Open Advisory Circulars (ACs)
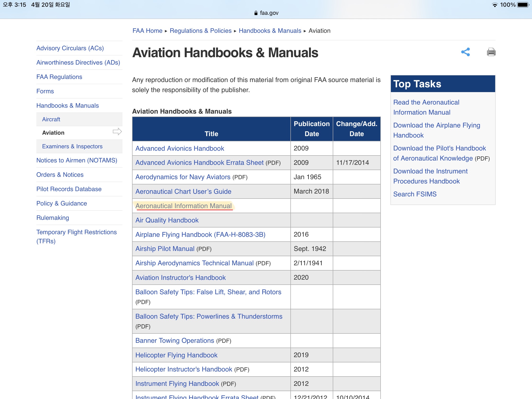The width and height of the screenshot is (532, 399). coord(70,48)
